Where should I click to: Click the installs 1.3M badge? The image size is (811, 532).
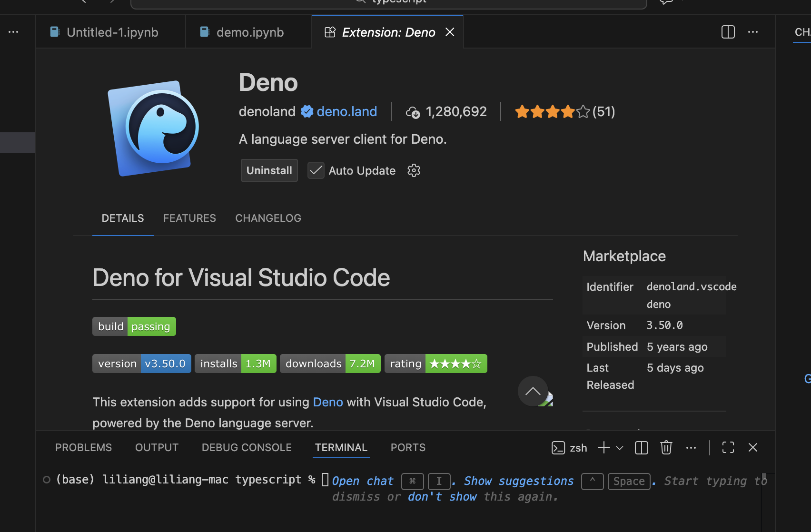tap(236, 364)
